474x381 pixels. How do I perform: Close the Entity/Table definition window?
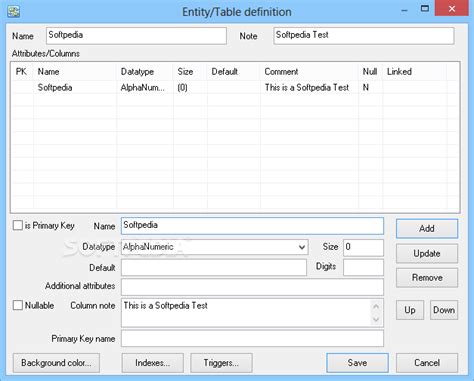[452, 8]
